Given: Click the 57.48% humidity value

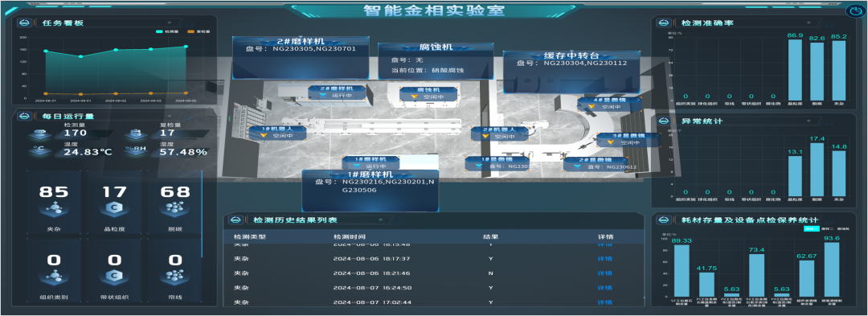Looking at the screenshot, I should 182,152.
